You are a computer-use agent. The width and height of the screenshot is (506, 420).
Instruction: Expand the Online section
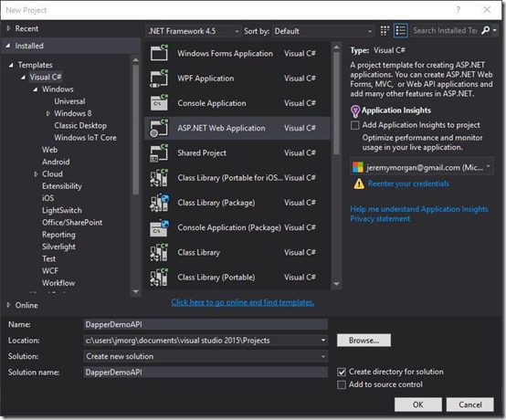9,305
